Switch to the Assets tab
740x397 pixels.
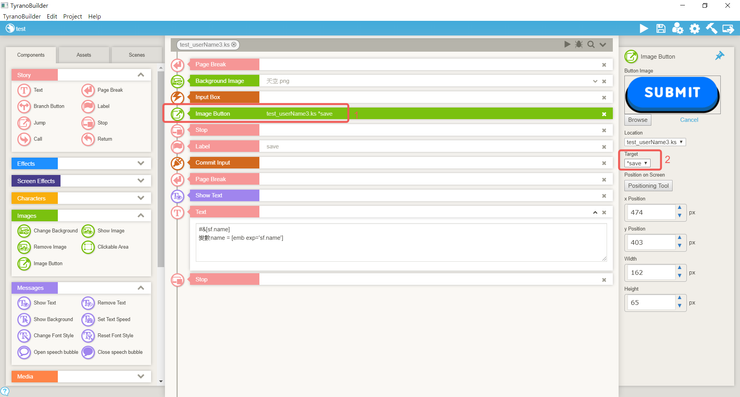pos(84,55)
